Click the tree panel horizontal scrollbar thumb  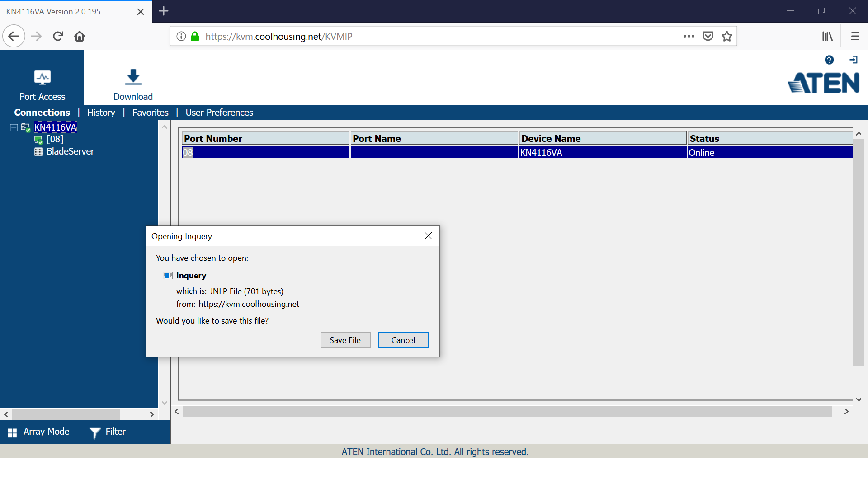pos(66,414)
